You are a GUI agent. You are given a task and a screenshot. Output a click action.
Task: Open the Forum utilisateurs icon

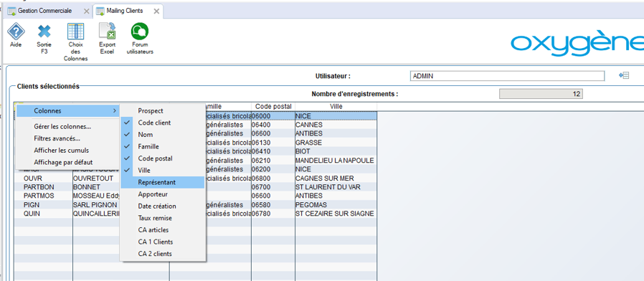pyautogui.click(x=140, y=32)
